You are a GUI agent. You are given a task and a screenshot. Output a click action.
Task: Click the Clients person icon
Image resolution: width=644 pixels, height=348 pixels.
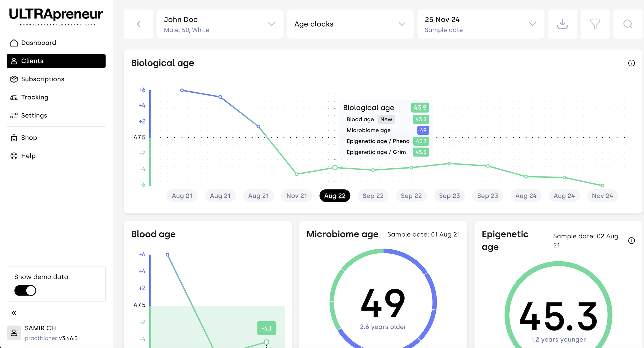pos(14,61)
